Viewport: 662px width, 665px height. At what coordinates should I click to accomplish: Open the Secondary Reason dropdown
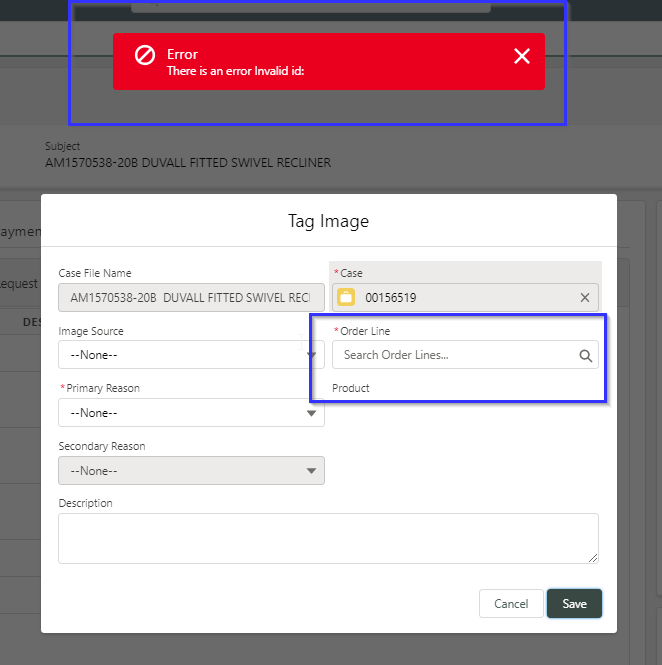pos(190,470)
